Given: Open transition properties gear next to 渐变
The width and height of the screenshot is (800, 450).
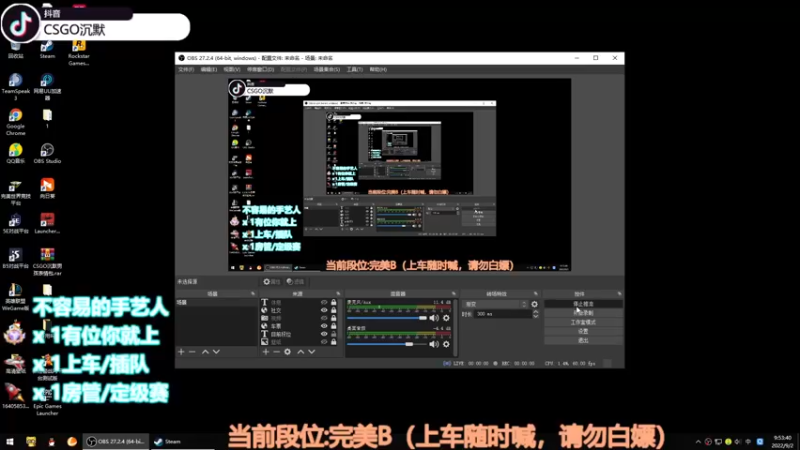Looking at the screenshot, I should point(534,304).
